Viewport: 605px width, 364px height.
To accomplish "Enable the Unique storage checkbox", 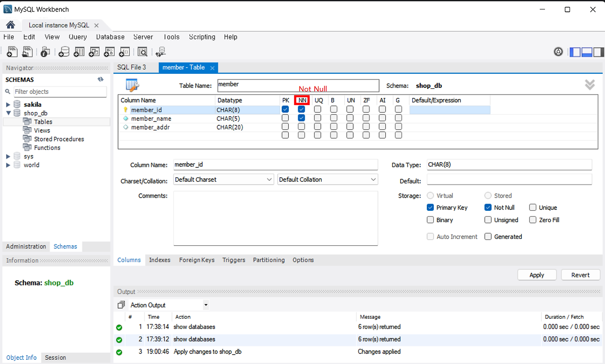I will coord(533,208).
